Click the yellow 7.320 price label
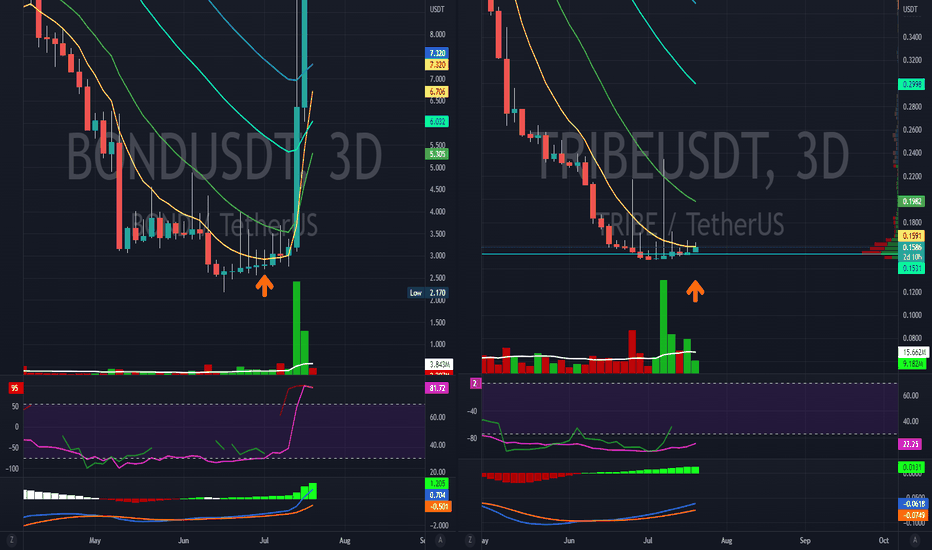Viewport: 932px width, 550px height. click(x=437, y=64)
